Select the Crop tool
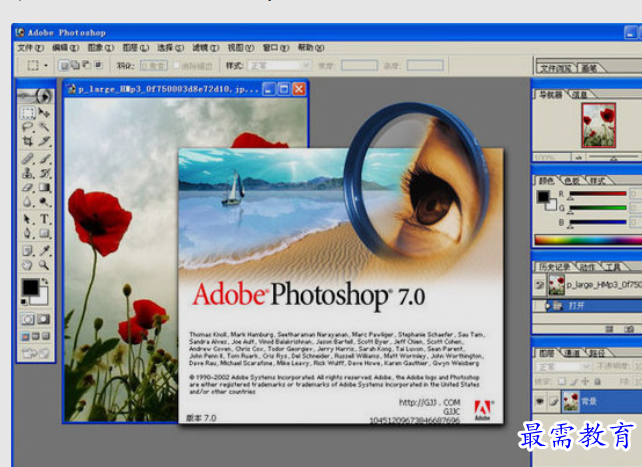 [27, 141]
